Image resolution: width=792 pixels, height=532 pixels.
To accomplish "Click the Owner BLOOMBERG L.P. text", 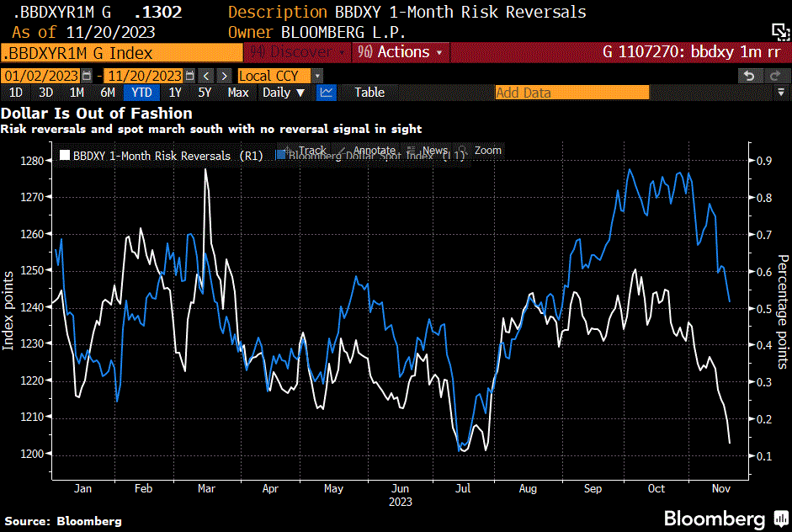I will (x=316, y=32).
